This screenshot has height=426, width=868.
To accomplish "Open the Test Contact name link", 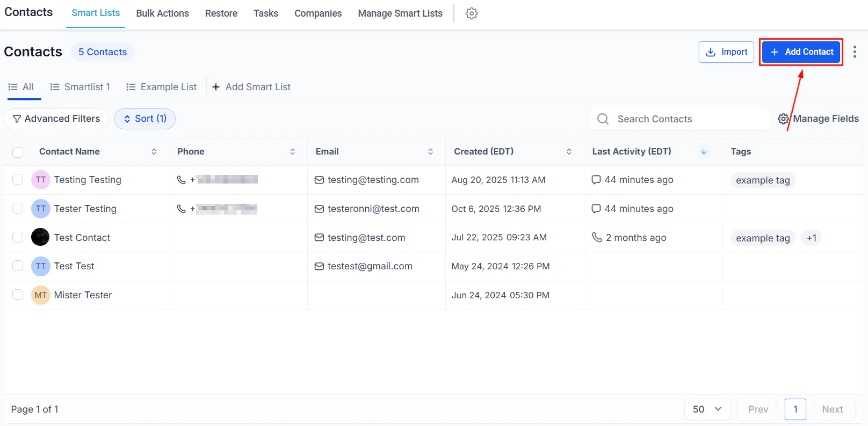I will click(82, 238).
